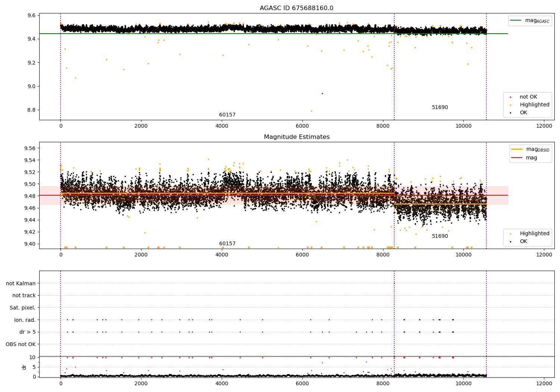560x392 pixels.
Task: Click "12000" x-tick label under top plot
Action: 544,126
